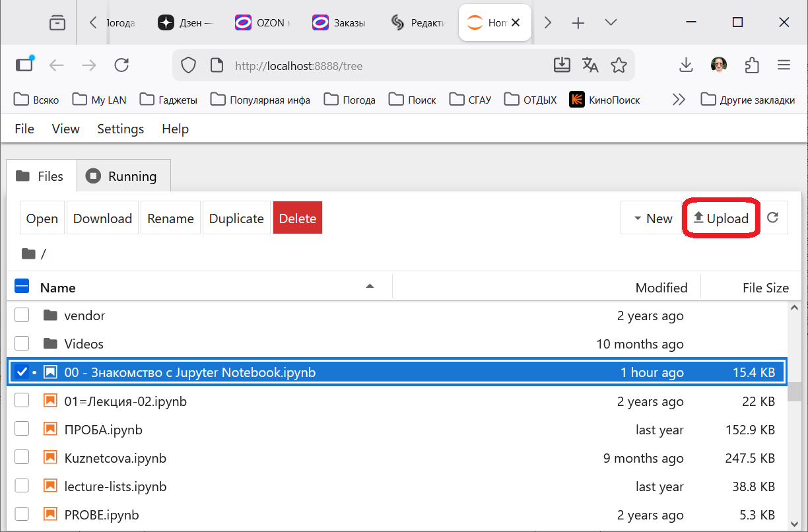Image resolution: width=808 pixels, height=532 pixels.
Task: Toggle the select-all checkbox in header
Action: (22, 286)
